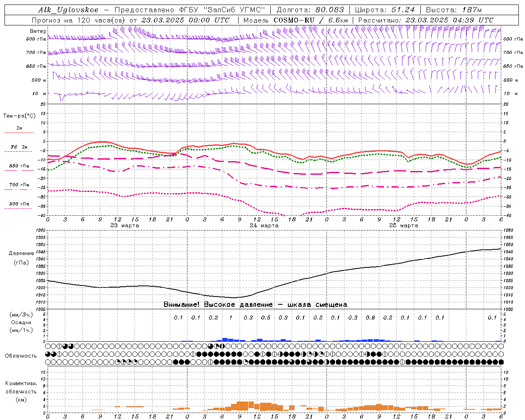525x420 pixels.
Task: Click the 'Конвективн.' convective cloud label
Action: pos(21,383)
